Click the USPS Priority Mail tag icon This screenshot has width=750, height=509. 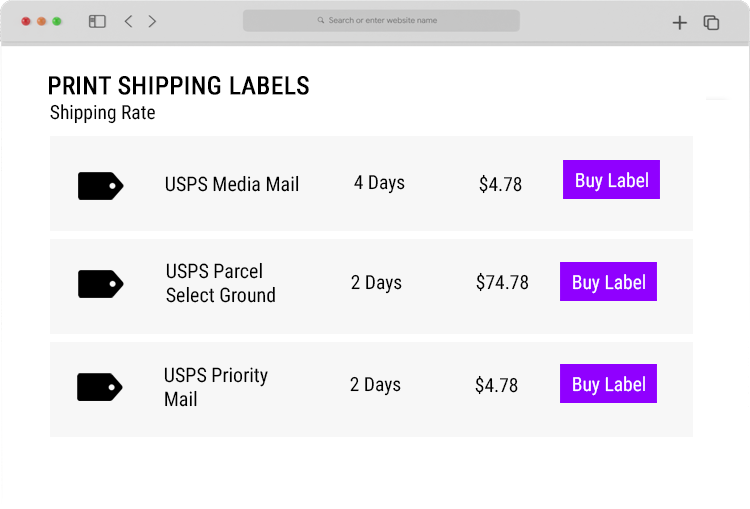(x=99, y=387)
